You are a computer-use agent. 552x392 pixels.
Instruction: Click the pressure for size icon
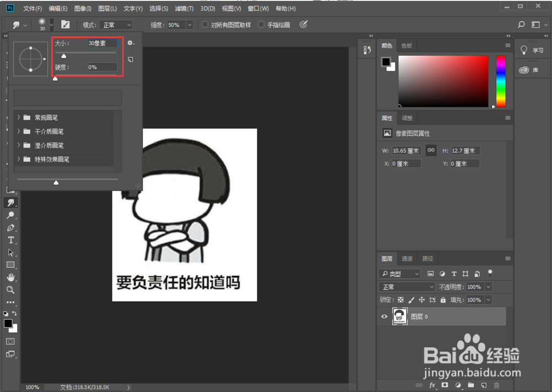point(304,24)
